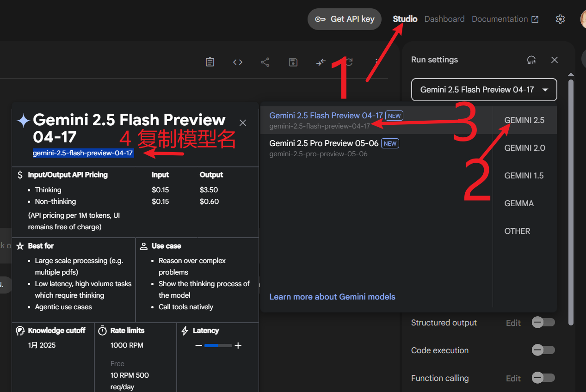Click the sparkle icon beside the model title

click(x=23, y=121)
